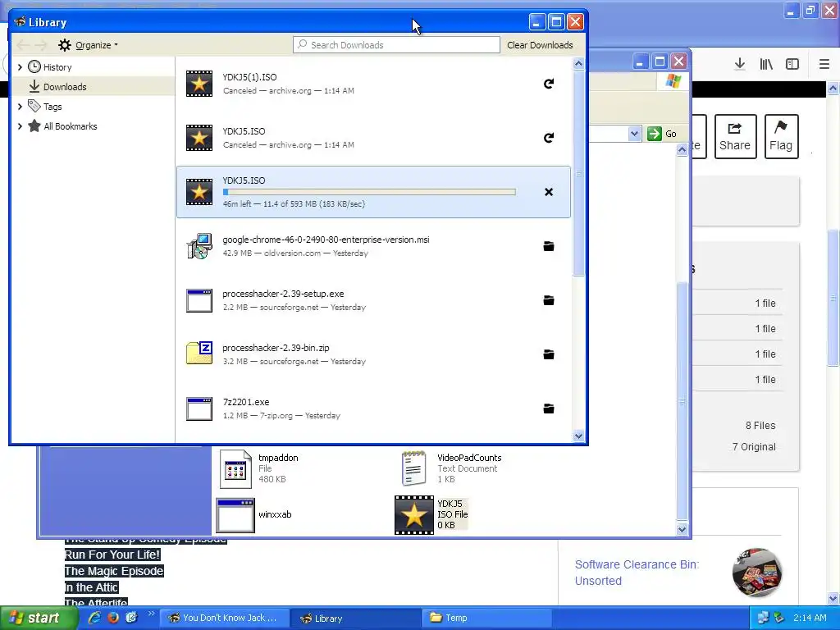
Task: Open the Organize dropdown menu
Action: (x=89, y=45)
